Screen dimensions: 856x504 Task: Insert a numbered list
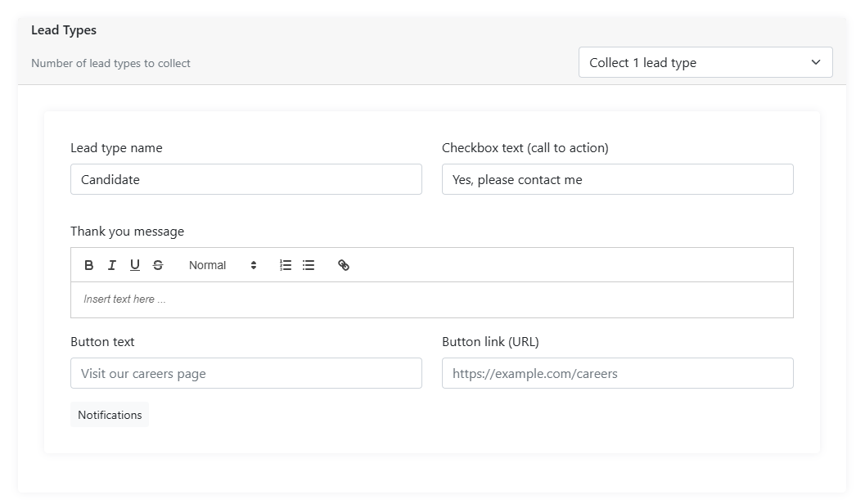pyautogui.click(x=286, y=265)
